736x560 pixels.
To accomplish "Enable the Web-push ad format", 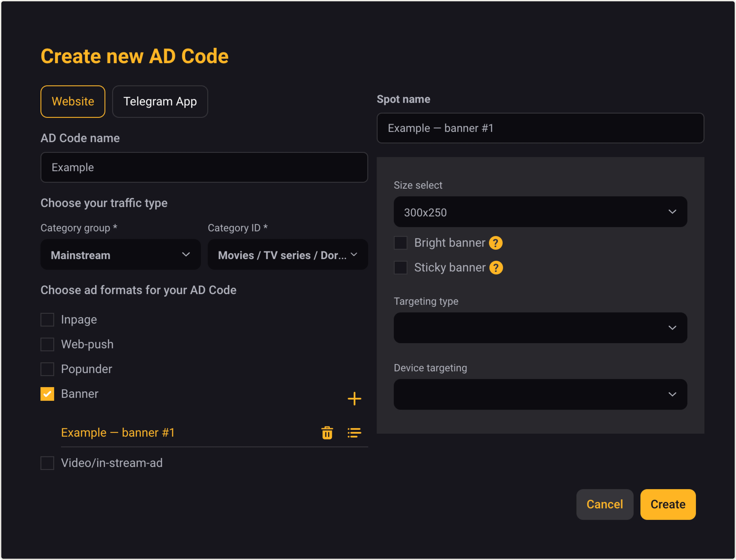I will click(47, 344).
